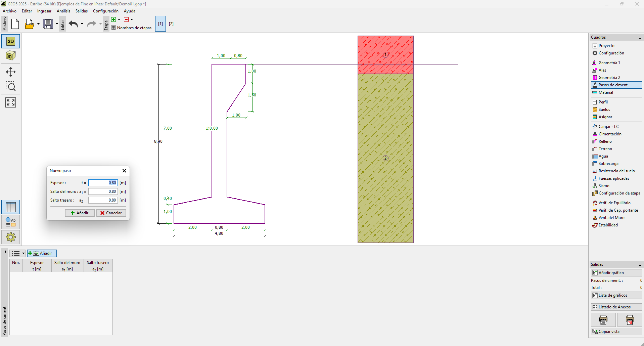644x346 pixels.
Task: Open the redo history dropdown arrow
Action: point(100,24)
